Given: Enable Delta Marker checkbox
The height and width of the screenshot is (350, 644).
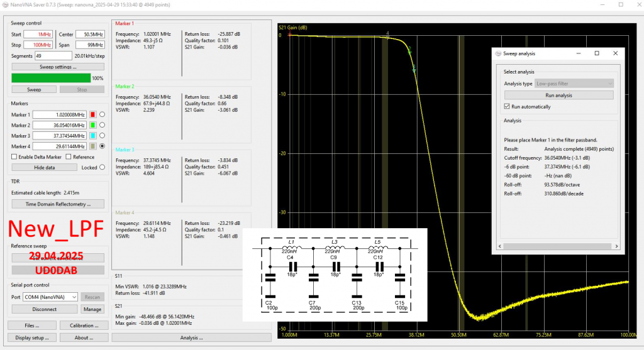Looking at the screenshot, I should [x=14, y=156].
